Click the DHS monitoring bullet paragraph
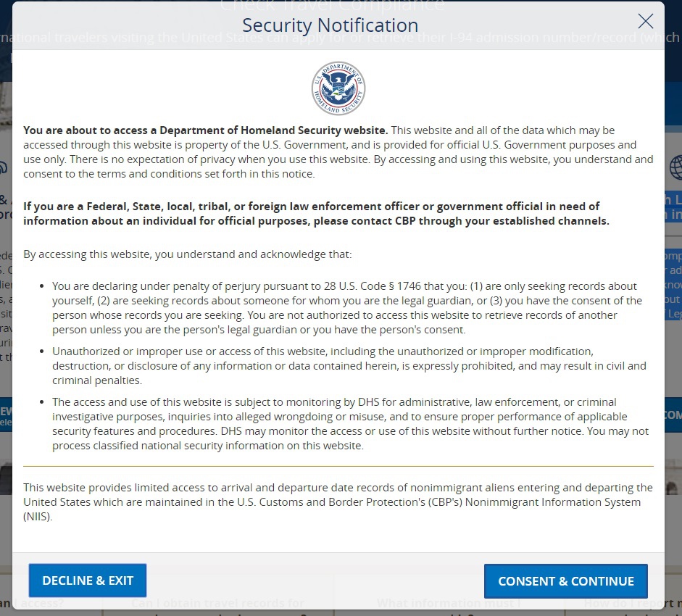 click(x=349, y=424)
